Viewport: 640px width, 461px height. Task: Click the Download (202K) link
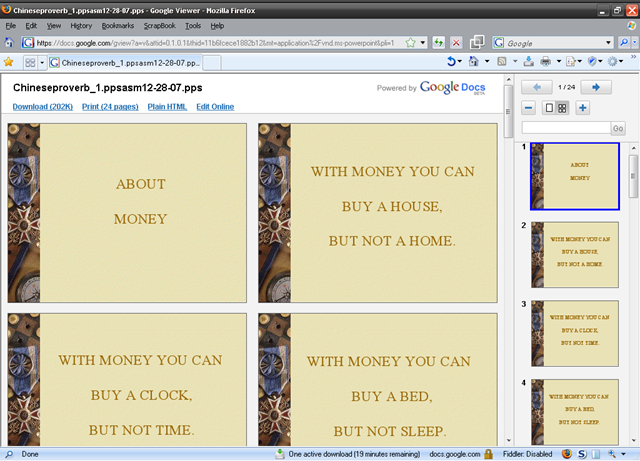(x=42, y=107)
